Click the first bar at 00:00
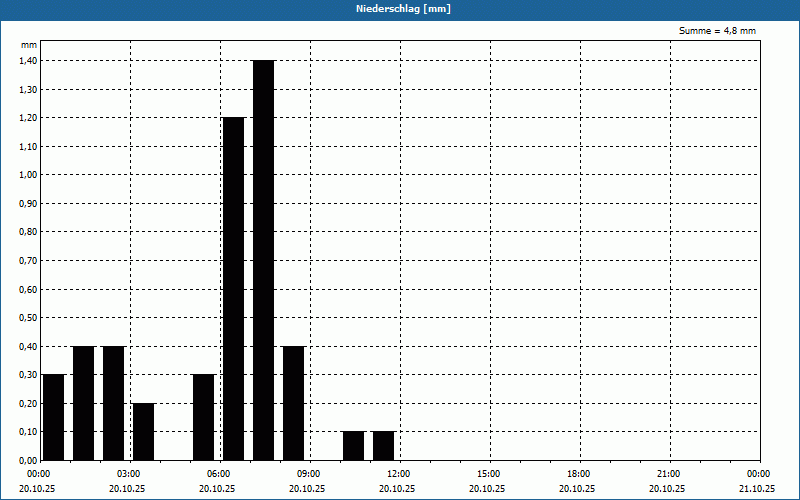Viewport: 800px width, 500px height. pyautogui.click(x=54, y=417)
